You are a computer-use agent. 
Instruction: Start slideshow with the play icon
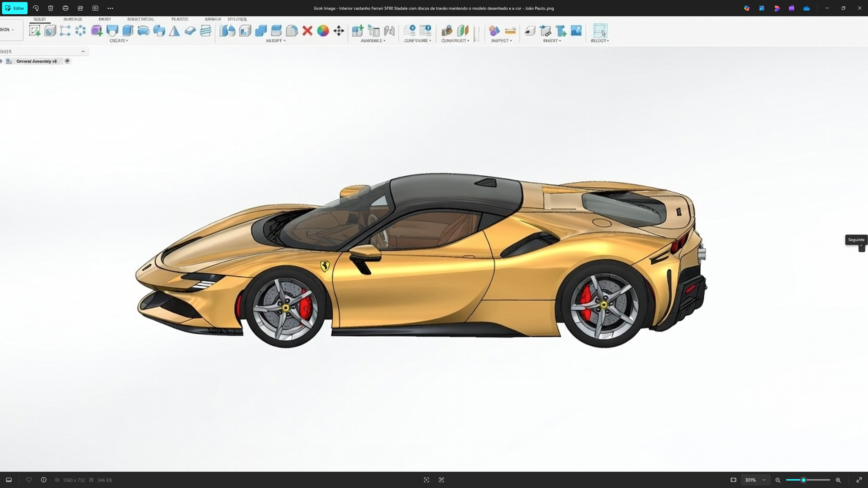(95, 8)
